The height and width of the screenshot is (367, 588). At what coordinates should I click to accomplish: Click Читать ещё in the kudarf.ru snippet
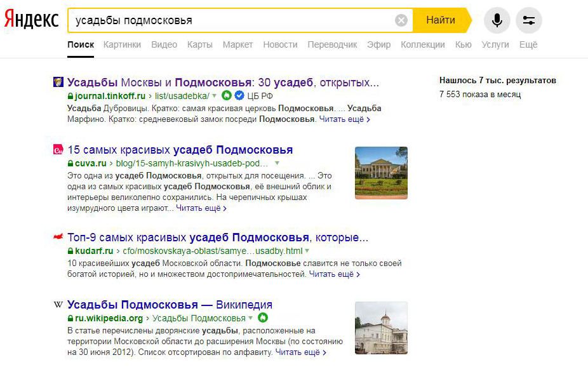coord(335,274)
